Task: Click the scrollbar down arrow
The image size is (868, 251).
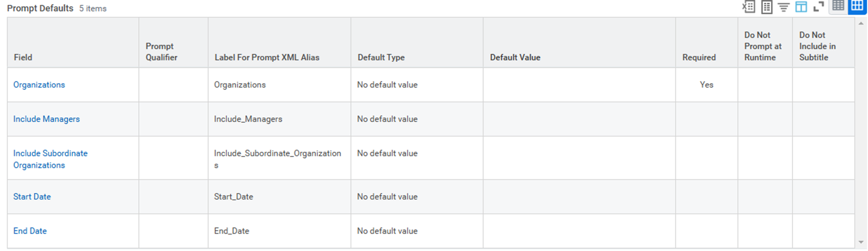Action: pyautogui.click(x=861, y=242)
